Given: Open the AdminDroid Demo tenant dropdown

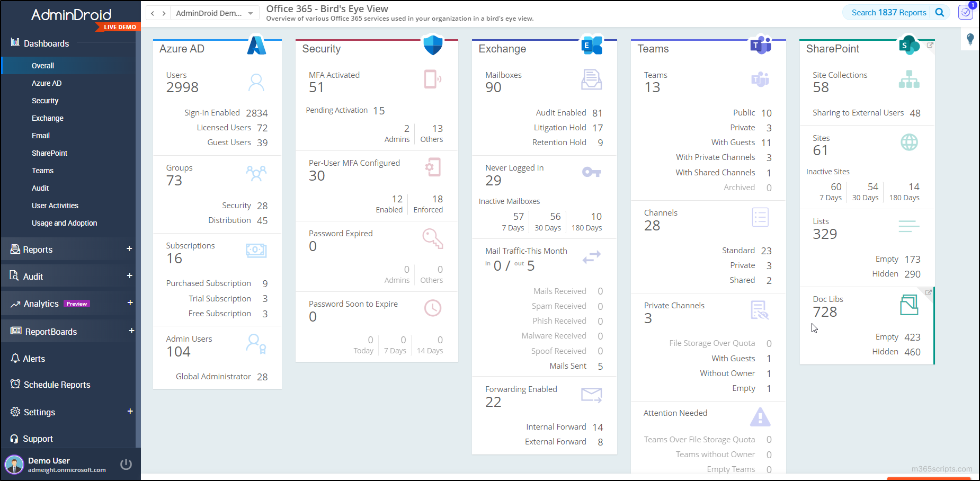Looking at the screenshot, I should [x=215, y=13].
